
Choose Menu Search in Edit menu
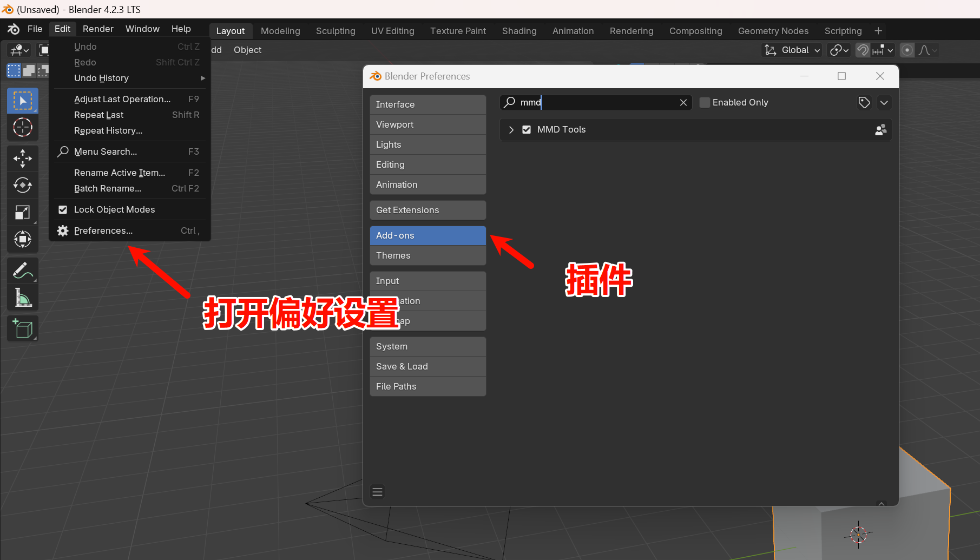pos(129,151)
